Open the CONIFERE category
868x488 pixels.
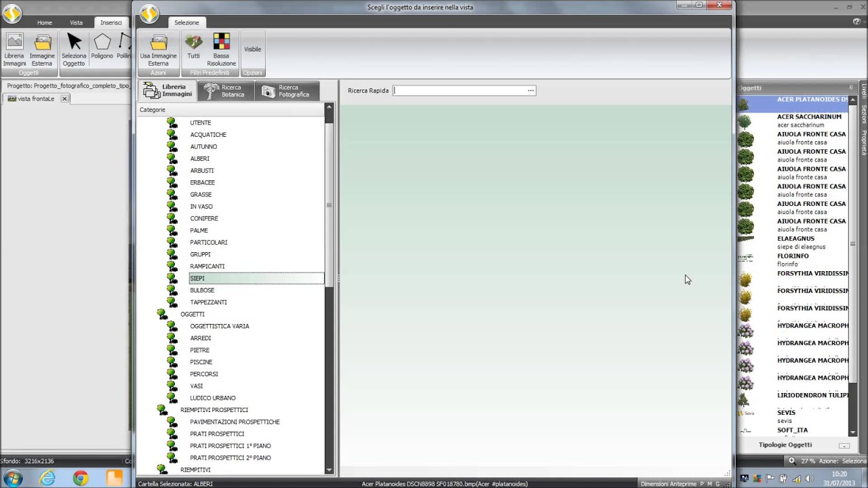(x=204, y=218)
